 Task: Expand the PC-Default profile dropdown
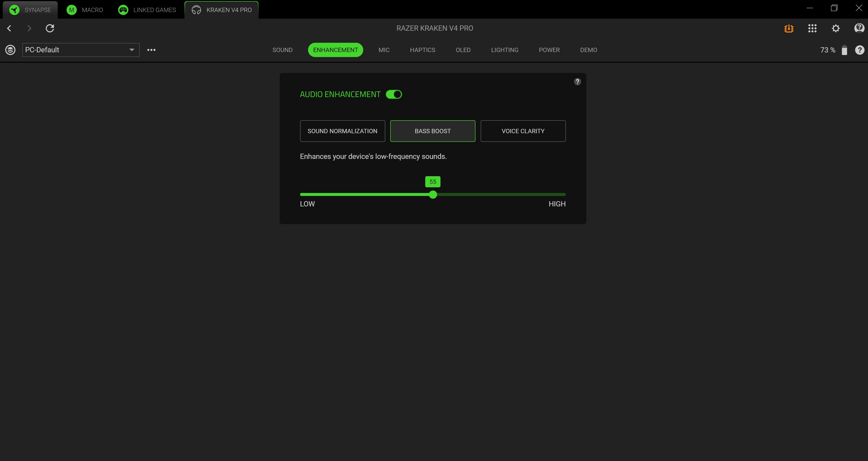click(x=81, y=50)
